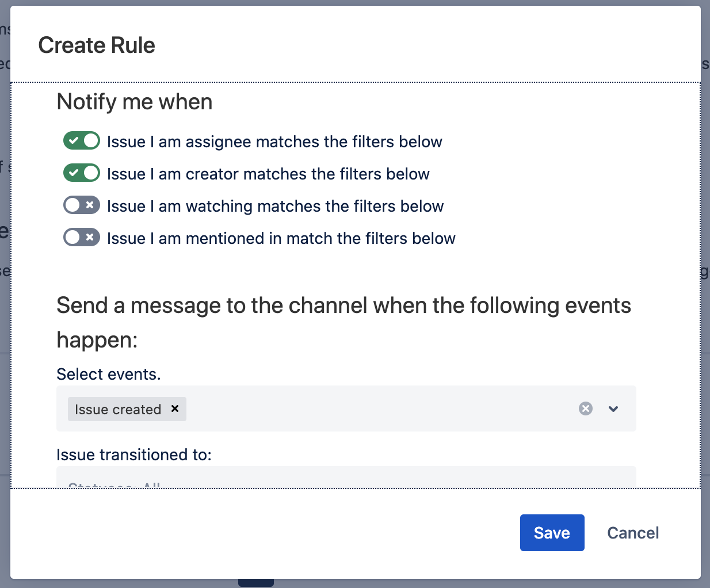This screenshot has width=710, height=588.
Task: Click the Issue created chip label
Action: (x=117, y=410)
